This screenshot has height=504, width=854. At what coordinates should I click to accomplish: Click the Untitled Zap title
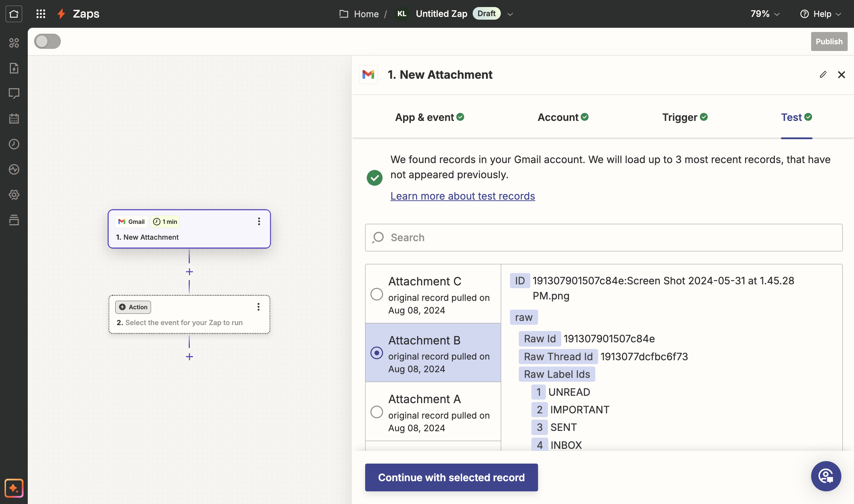441,14
